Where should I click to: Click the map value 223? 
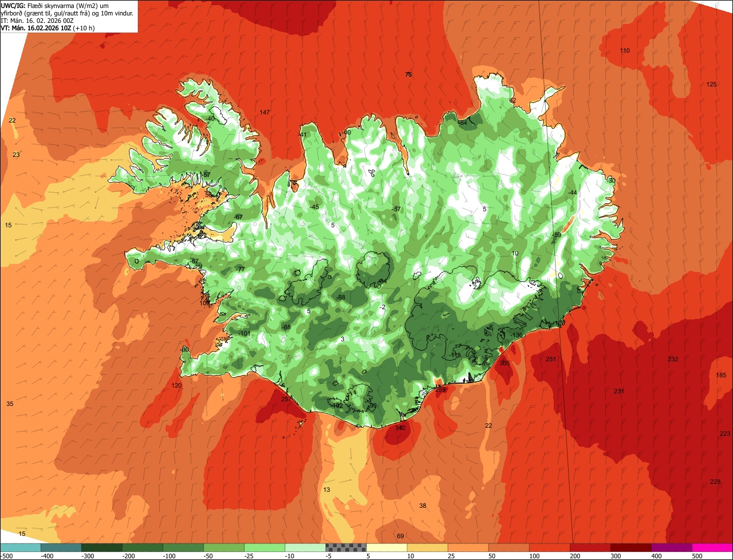coord(725,434)
